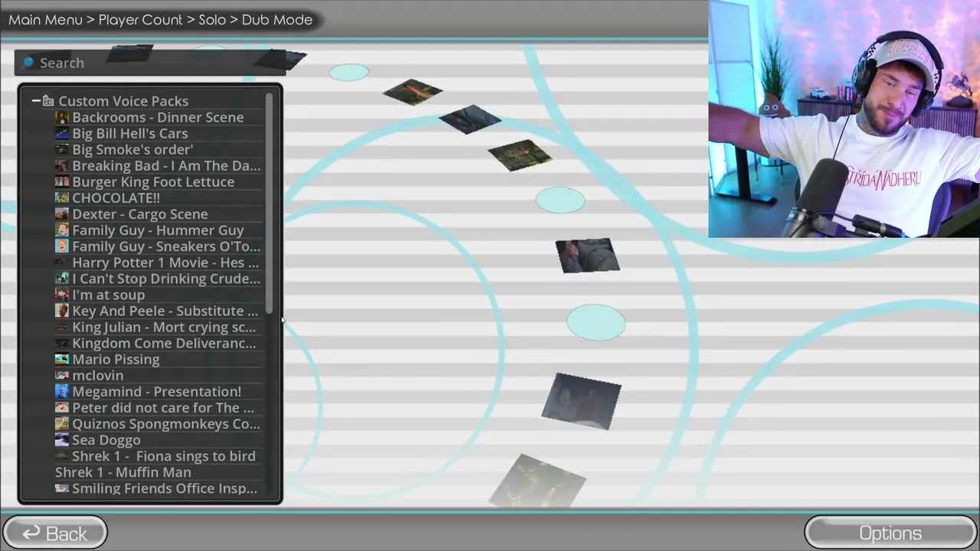Click the blue Search icon
Image resolution: width=980 pixels, height=551 pixels.
pos(28,63)
